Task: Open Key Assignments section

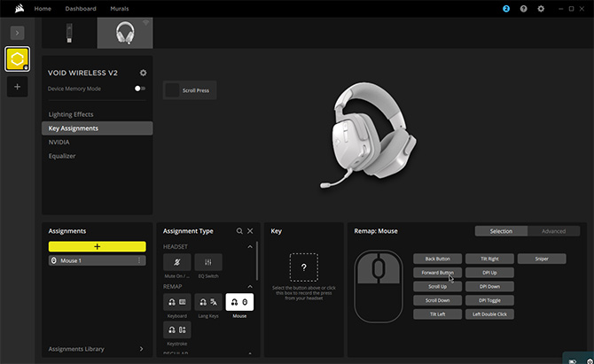Action: click(x=98, y=128)
